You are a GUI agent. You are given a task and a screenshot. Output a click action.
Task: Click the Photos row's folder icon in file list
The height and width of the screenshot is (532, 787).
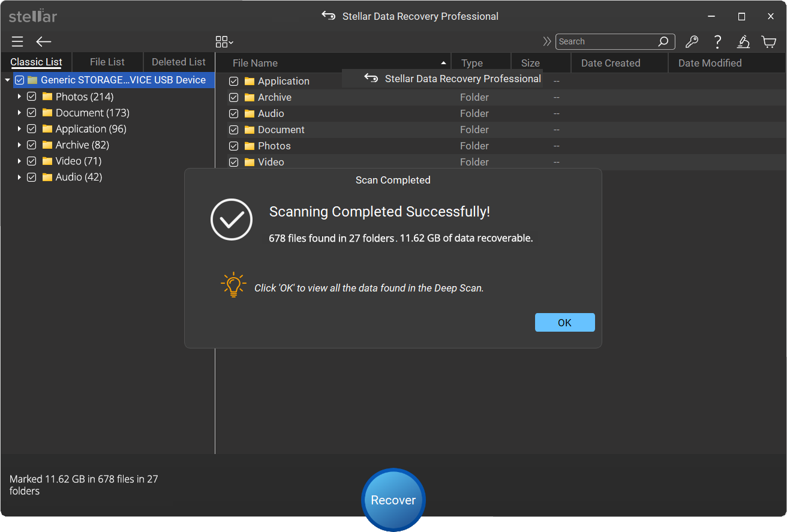coord(250,146)
